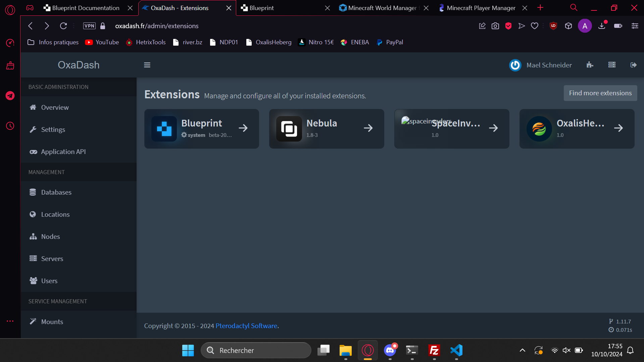Reload the current page
Screen dimensions: 644x362
click(x=63, y=26)
